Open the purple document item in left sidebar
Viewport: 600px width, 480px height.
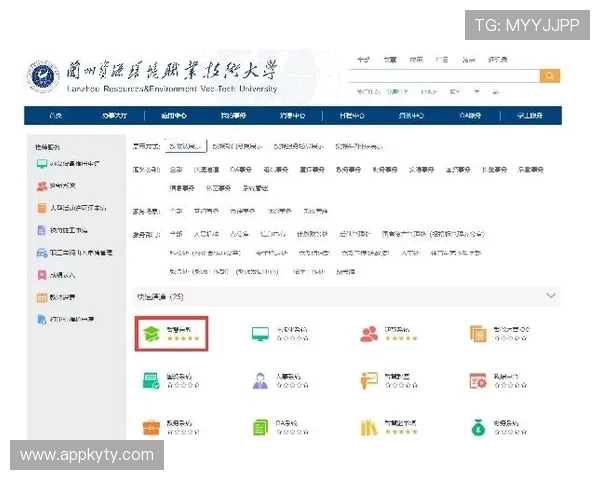pos(62,230)
